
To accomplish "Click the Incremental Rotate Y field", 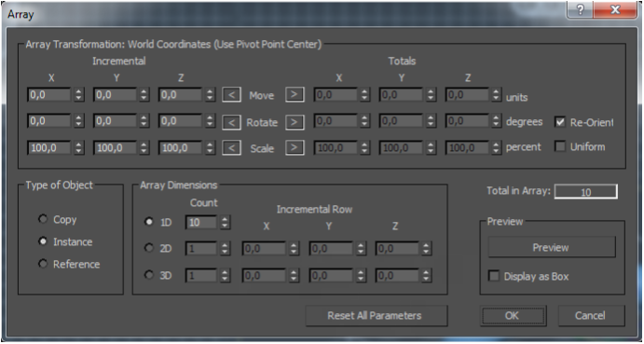I will [x=116, y=121].
